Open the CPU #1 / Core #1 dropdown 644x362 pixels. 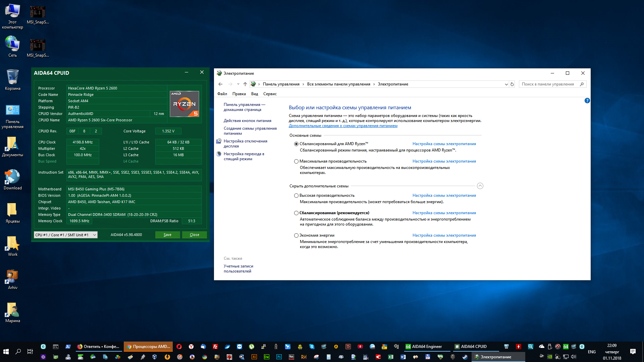66,235
